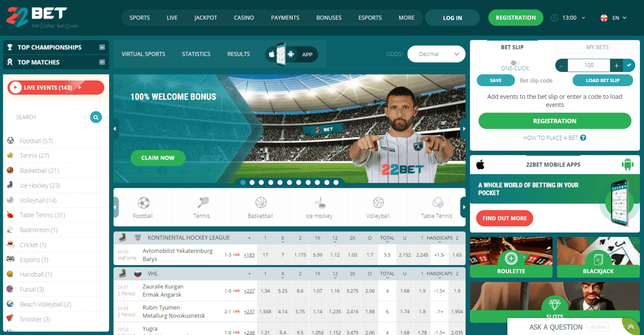Expand the Top Championships section
Image resolution: width=644 pixels, height=335 pixels.
coord(102,47)
